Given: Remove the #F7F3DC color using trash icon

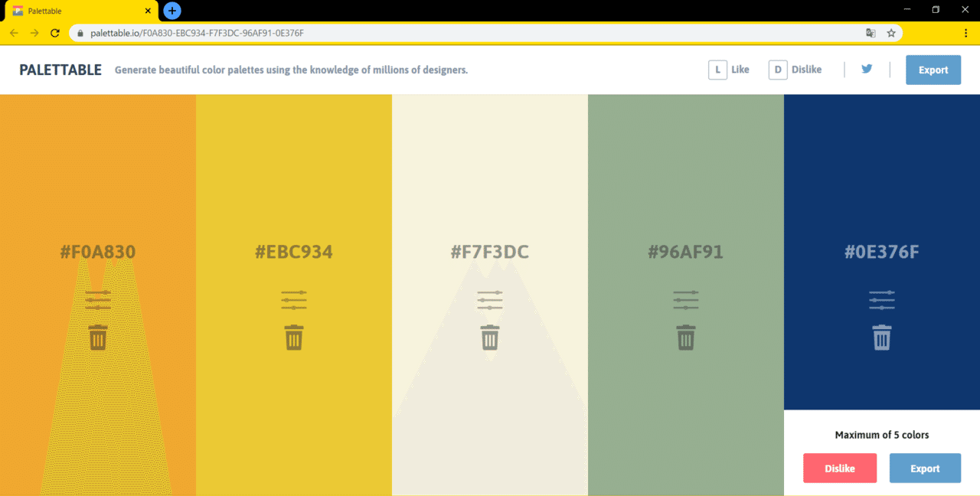Looking at the screenshot, I should [x=490, y=338].
